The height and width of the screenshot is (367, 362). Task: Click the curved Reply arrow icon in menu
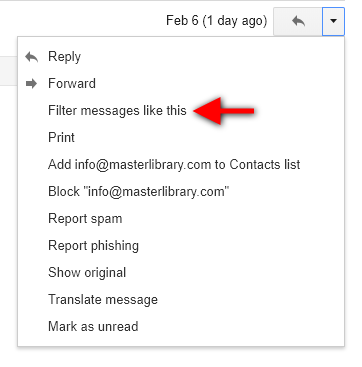click(x=32, y=57)
